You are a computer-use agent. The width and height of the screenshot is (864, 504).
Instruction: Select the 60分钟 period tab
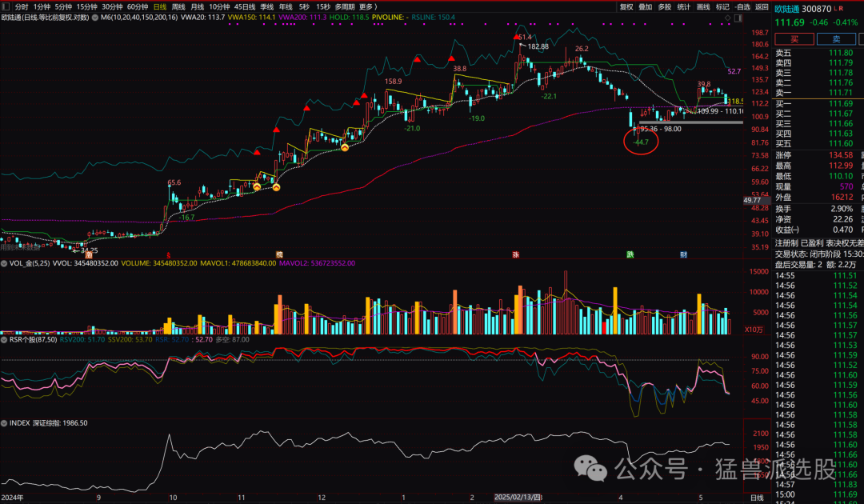click(138, 7)
